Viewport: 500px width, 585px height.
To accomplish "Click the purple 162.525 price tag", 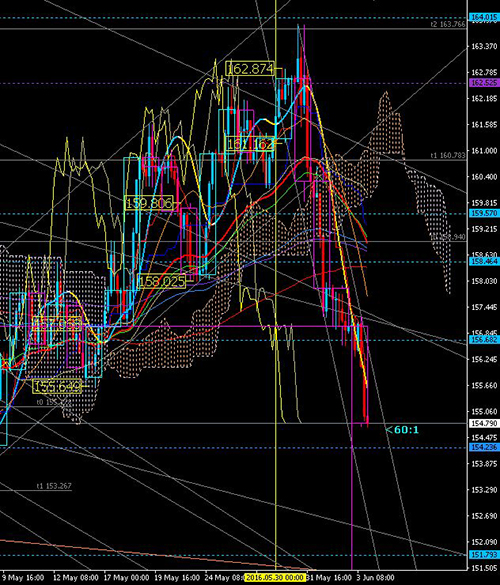I will coord(484,82).
